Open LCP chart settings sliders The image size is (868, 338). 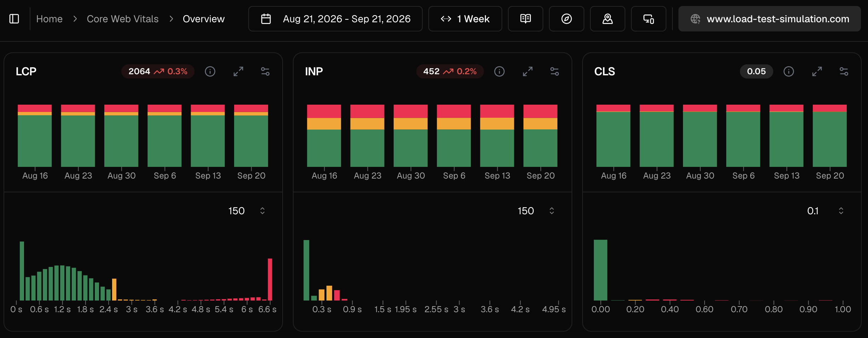click(x=265, y=71)
